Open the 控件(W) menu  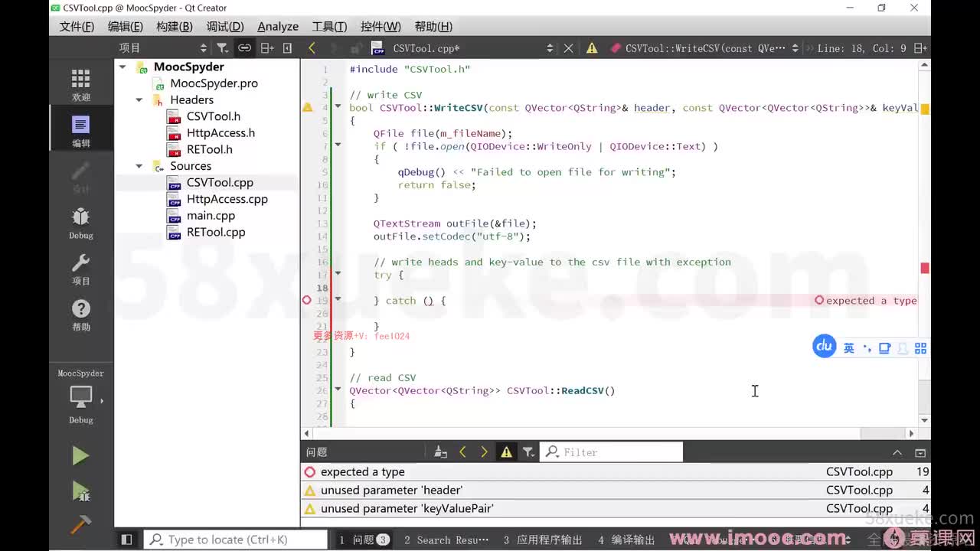381,26
